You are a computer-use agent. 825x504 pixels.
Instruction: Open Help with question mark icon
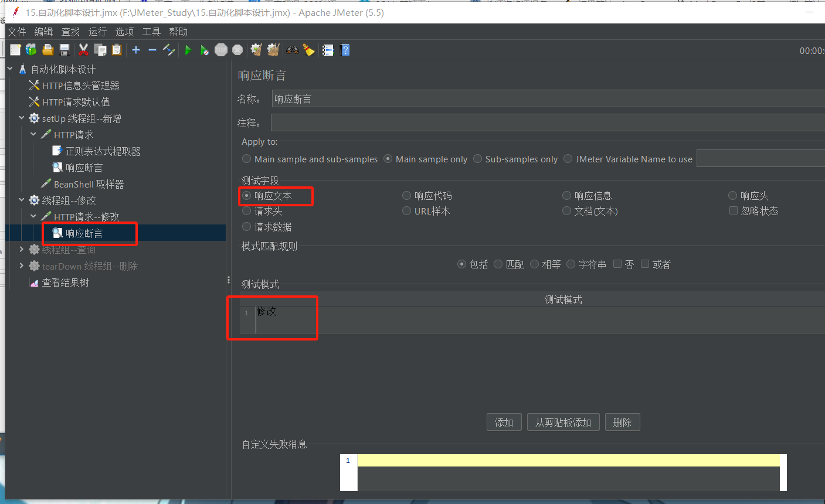pyautogui.click(x=345, y=50)
